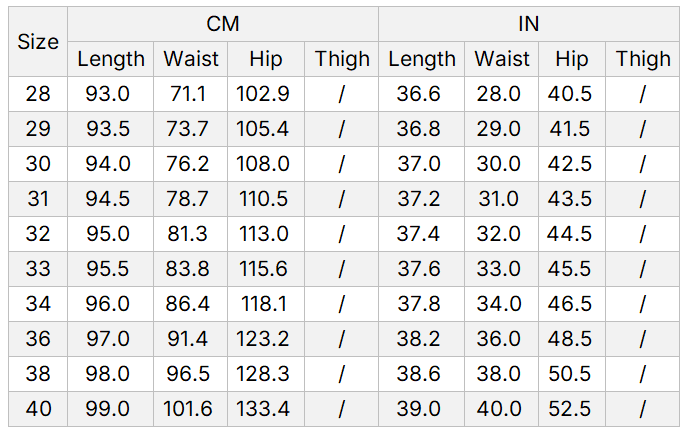Click the 108.0 hip cell
Screen dimensions: 688x433
264,164
